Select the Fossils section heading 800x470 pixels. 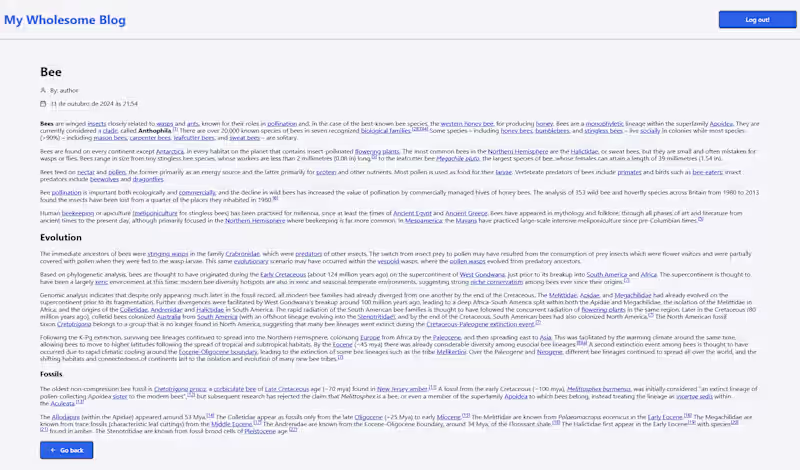51,374
